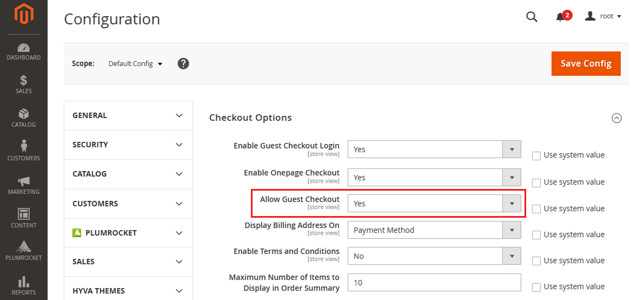Image resolution: width=644 pixels, height=300 pixels.
Task: Check Use system value for Maximum Number of Items
Action: tap(536, 287)
